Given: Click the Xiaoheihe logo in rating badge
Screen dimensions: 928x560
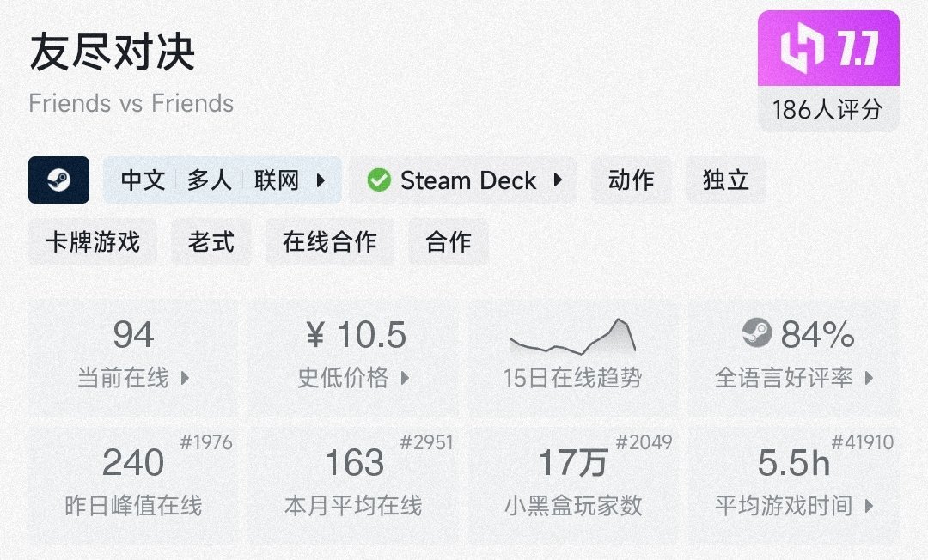Looking at the screenshot, I should (801, 49).
